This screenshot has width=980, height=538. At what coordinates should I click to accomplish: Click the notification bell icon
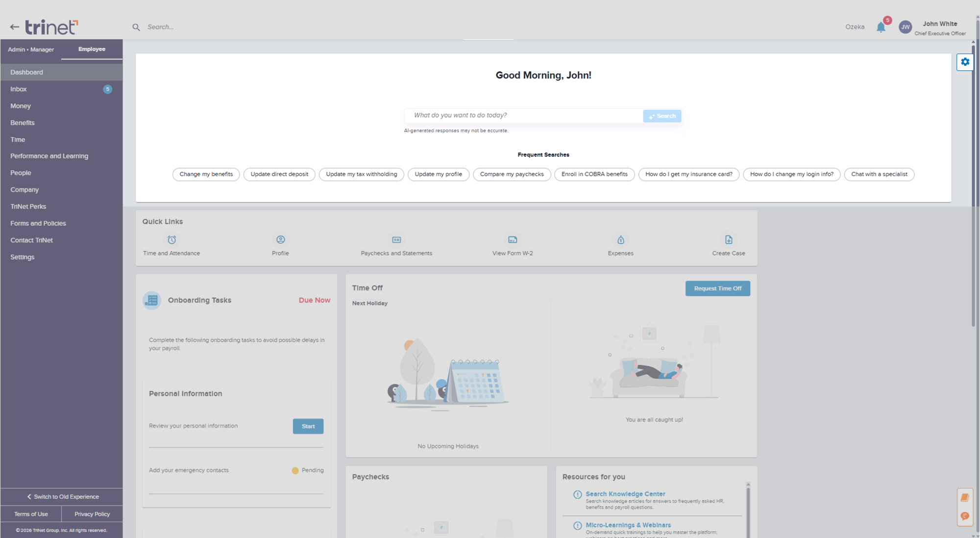(881, 27)
